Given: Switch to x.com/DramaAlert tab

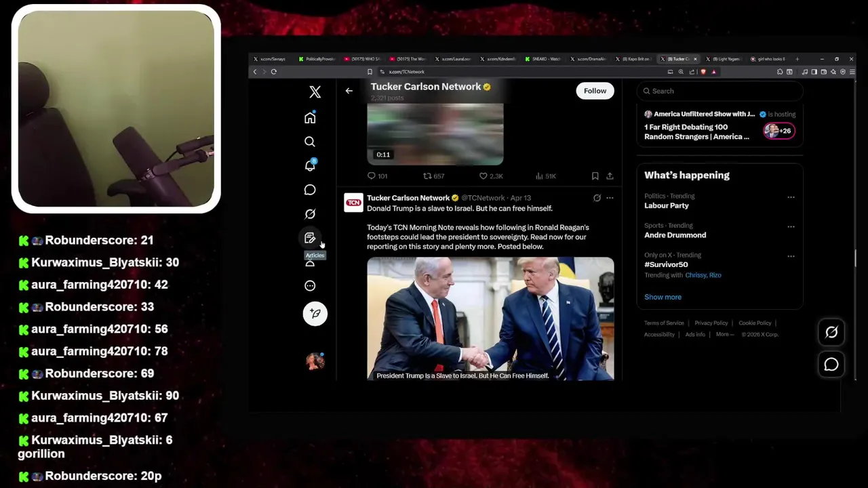Looking at the screenshot, I should 589,59.
